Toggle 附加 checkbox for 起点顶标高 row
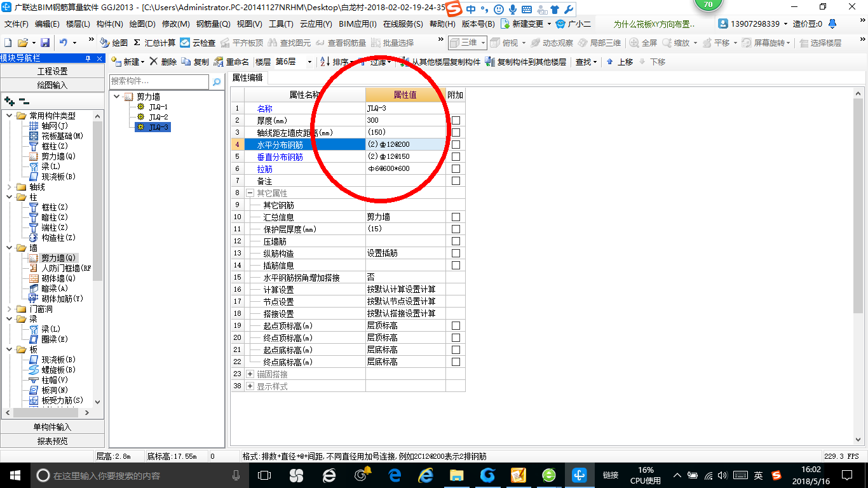 [x=456, y=325]
